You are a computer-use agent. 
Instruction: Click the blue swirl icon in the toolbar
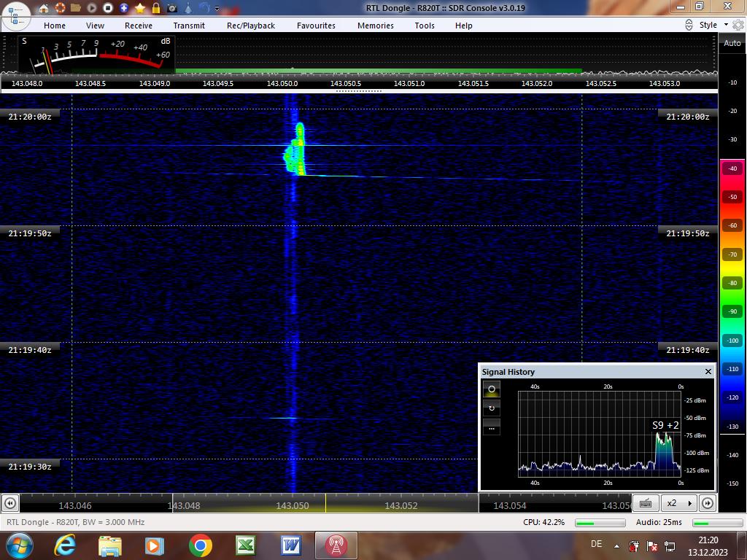click(x=204, y=8)
